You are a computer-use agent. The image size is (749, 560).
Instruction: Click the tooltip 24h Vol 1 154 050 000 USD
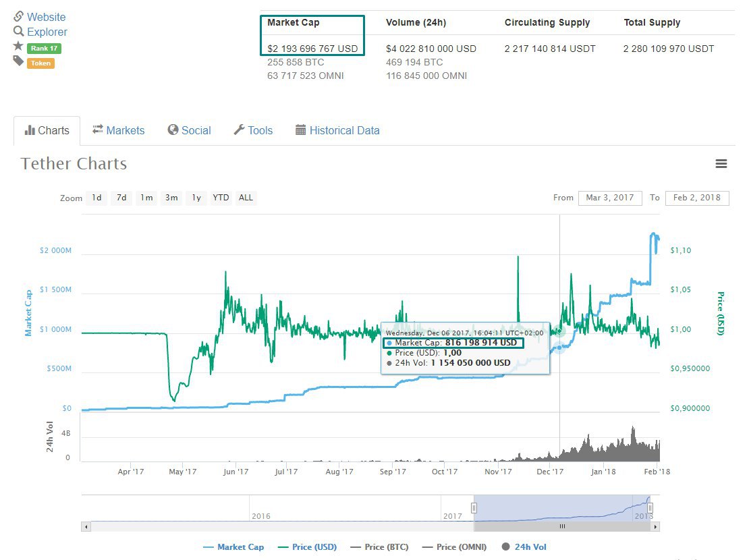pyautogui.click(x=449, y=363)
